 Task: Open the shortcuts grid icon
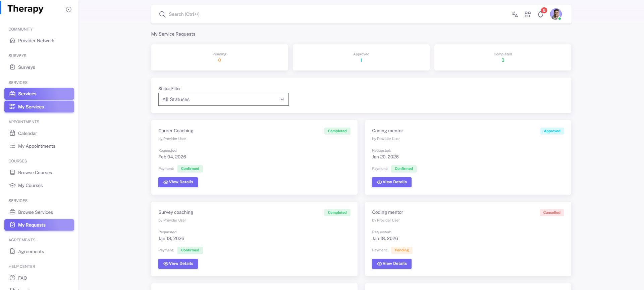[528, 14]
